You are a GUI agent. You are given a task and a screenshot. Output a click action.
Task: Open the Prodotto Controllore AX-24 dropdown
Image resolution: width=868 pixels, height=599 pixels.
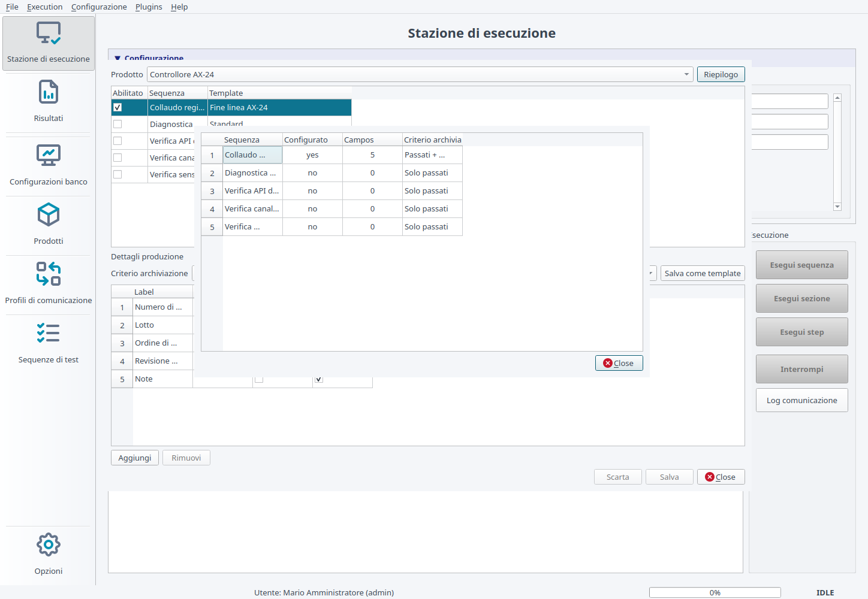click(420, 74)
